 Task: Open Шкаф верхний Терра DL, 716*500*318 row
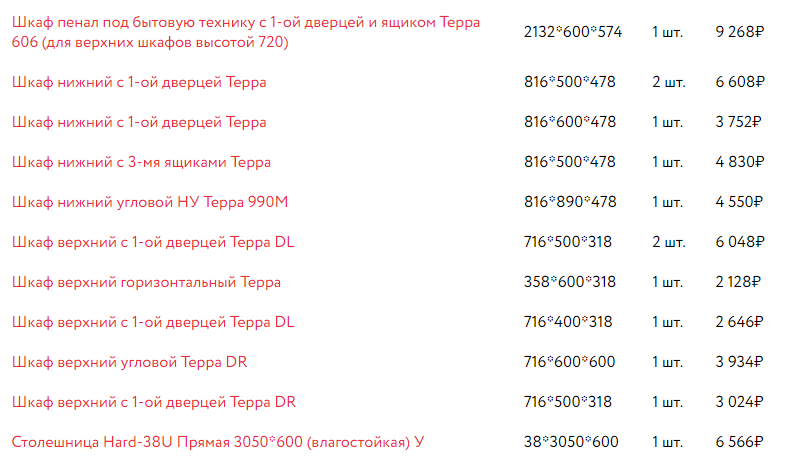[153, 242]
